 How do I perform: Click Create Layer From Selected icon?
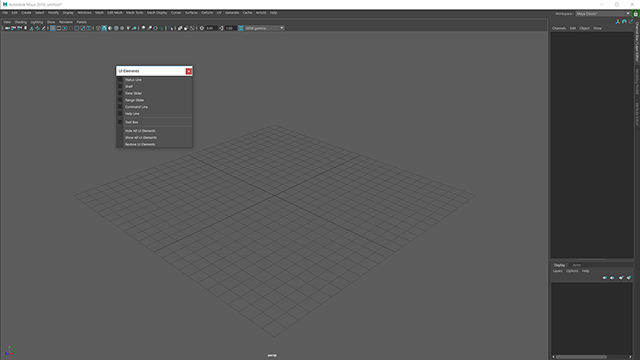[629, 278]
